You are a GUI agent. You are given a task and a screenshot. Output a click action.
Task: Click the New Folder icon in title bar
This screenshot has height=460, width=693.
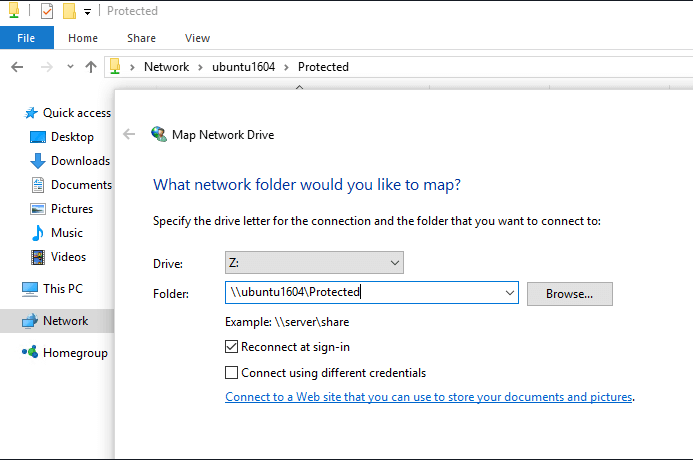tap(69, 11)
